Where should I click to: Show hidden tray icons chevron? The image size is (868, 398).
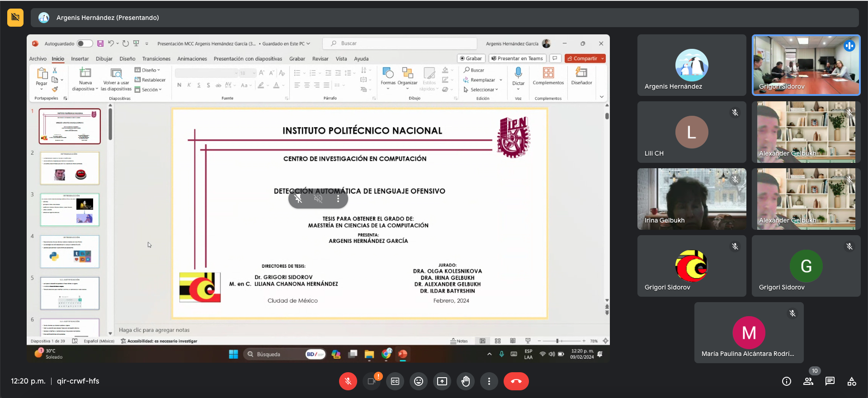tap(489, 354)
